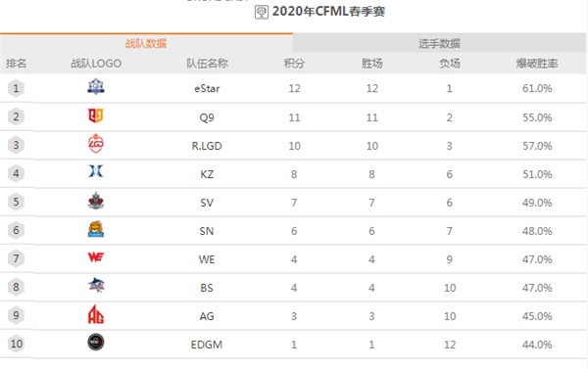
Task: Click the rank 1 hexagon badge
Action: pyautogui.click(x=16, y=88)
